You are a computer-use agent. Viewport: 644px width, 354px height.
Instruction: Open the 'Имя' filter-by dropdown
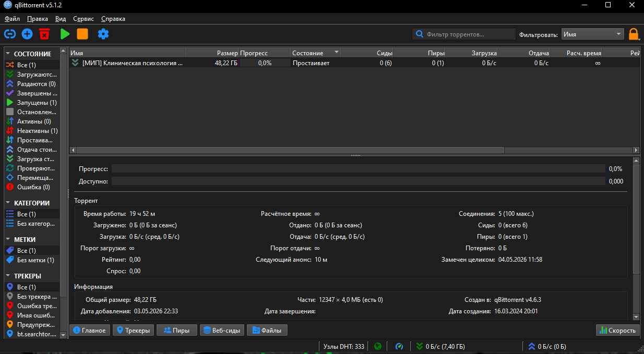click(593, 34)
